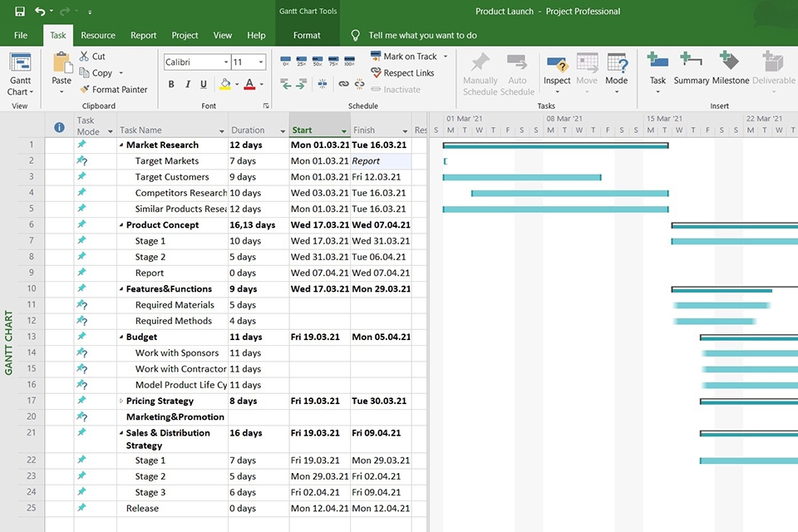Open the font size dropdown

260,62
